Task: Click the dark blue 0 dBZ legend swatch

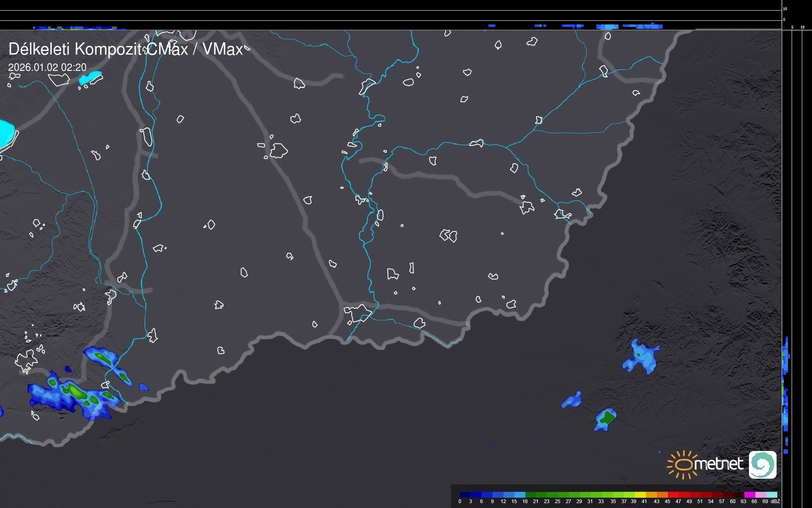Action: coord(465,495)
